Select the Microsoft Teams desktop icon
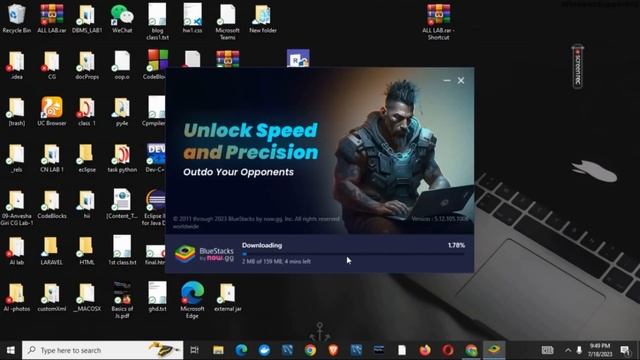The width and height of the screenshot is (640, 360). (227, 21)
